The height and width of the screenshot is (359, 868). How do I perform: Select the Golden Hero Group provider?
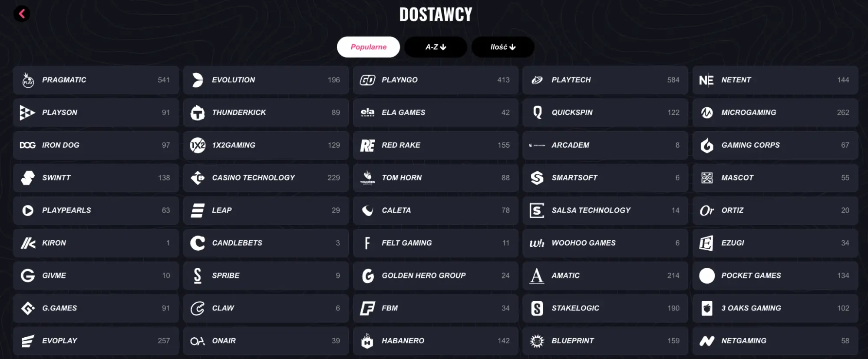click(x=436, y=276)
